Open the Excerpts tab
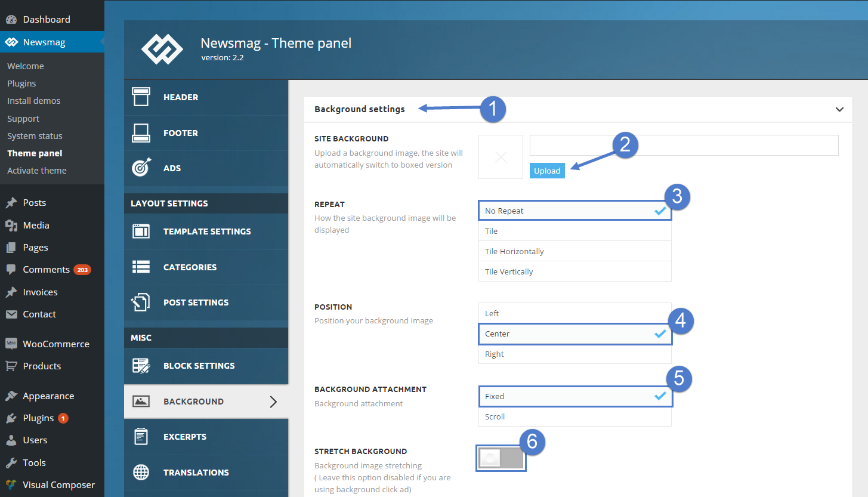The image size is (868, 497). [206, 437]
